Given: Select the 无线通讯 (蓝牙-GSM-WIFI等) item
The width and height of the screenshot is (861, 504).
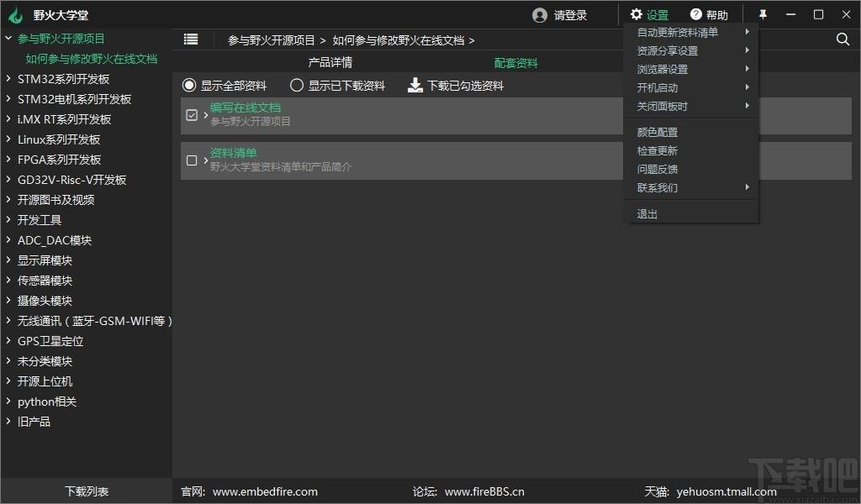Looking at the screenshot, I should [94, 321].
